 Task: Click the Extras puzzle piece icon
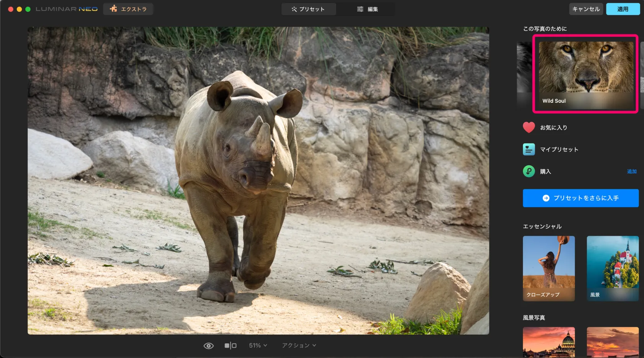tap(113, 9)
